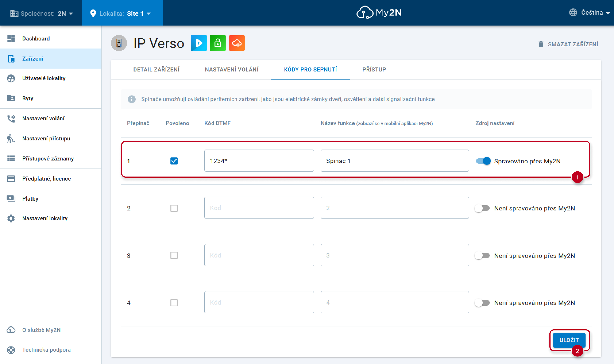Click the Předplatné, licence card icon
Image resolution: width=614 pixels, height=364 pixels.
coord(11,179)
